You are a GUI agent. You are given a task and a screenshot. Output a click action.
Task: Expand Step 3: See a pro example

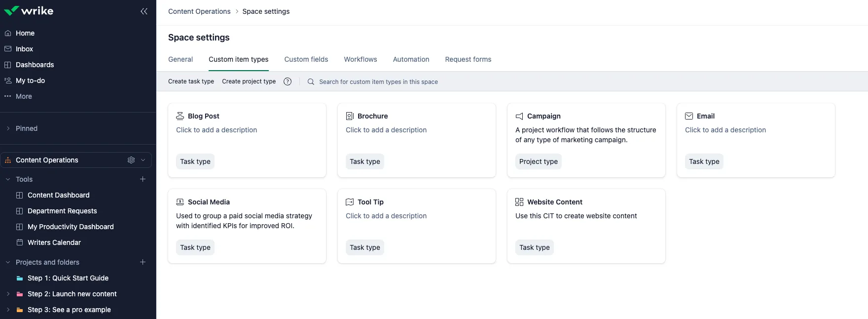point(8,310)
